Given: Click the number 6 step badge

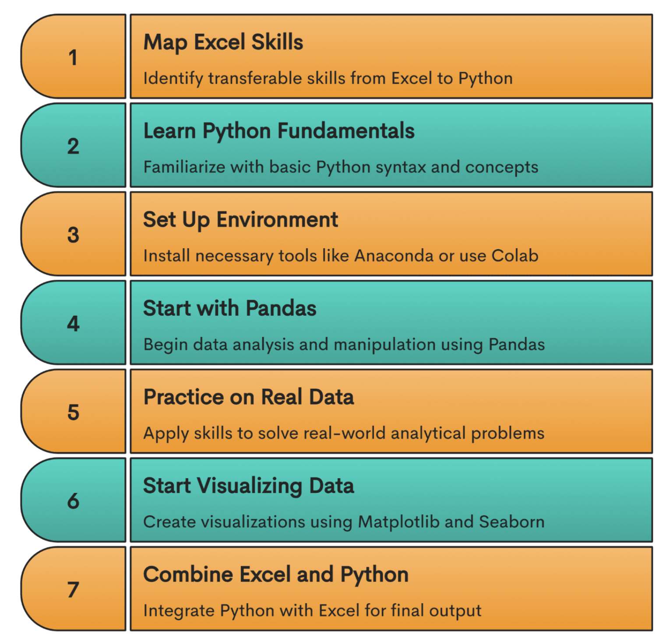Looking at the screenshot, I should pos(73,501).
